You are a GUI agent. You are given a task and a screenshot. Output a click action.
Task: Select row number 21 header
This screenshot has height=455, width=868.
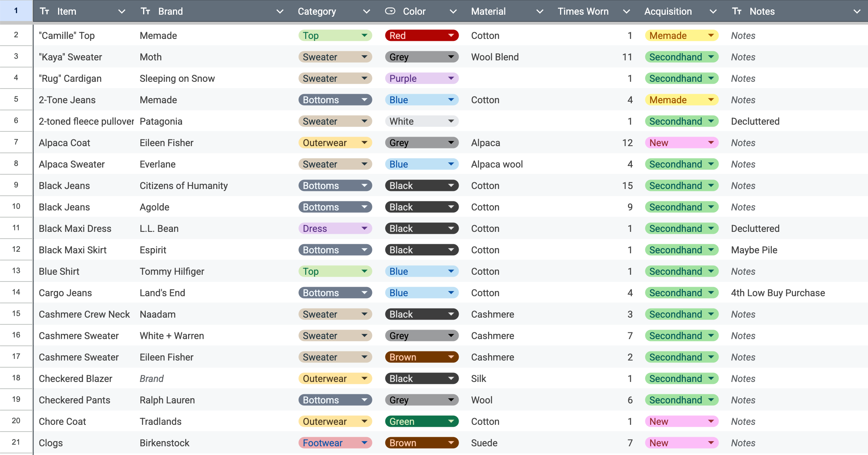[16, 442]
